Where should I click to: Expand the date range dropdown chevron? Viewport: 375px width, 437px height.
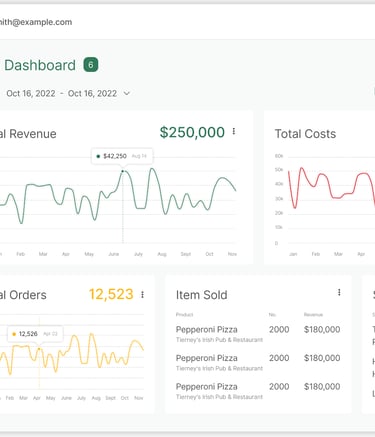tap(127, 93)
